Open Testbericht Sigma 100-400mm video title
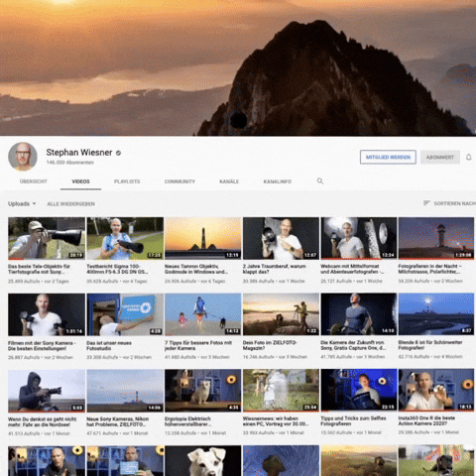The image size is (476, 476). [x=117, y=269]
